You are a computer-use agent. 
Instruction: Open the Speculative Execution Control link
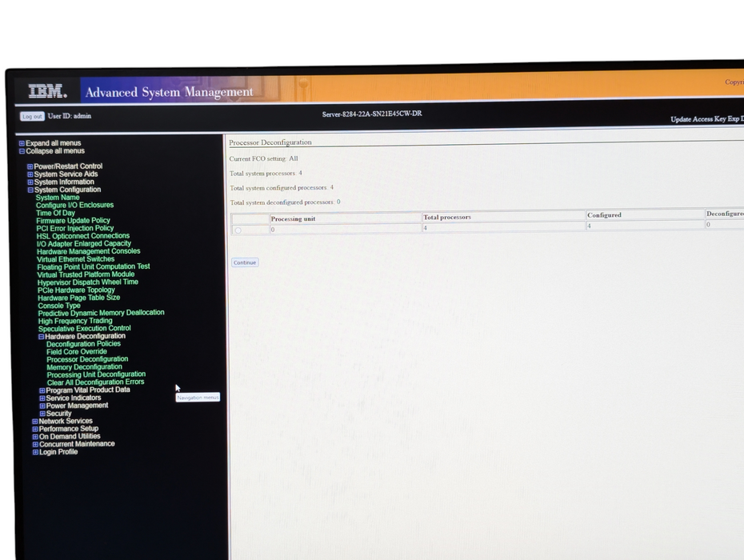click(x=85, y=329)
